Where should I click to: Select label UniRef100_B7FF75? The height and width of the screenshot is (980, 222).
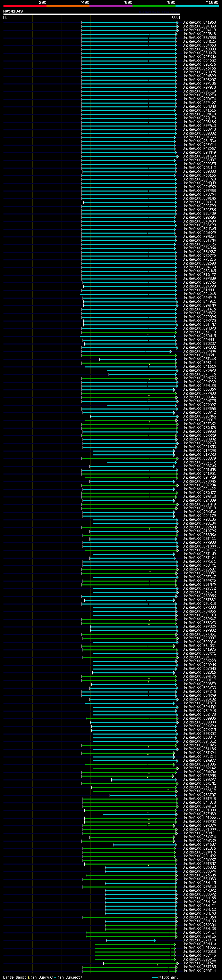199,374
